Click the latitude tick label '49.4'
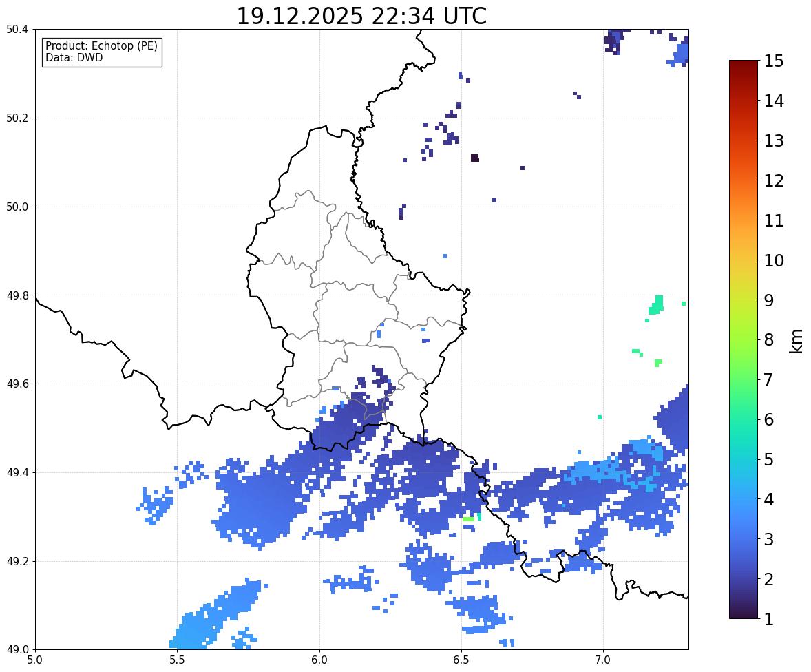The height and width of the screenshot is (672, 811). click(17, 473)
